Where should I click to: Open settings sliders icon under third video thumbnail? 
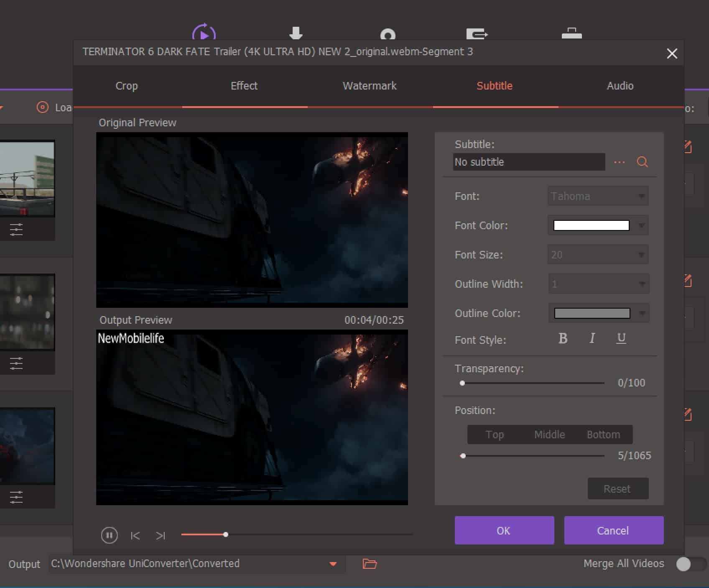pyautogui.click(x=16, y=497)
